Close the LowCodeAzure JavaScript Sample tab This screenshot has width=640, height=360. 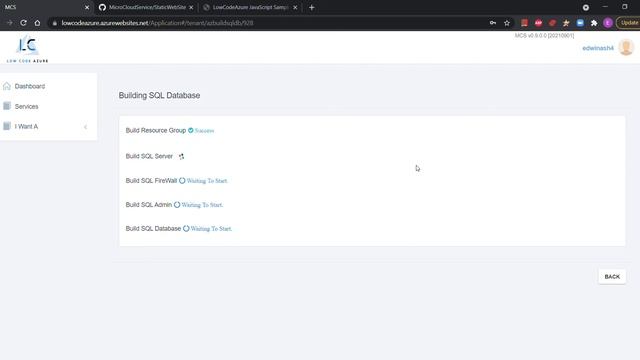pos(295,7)
